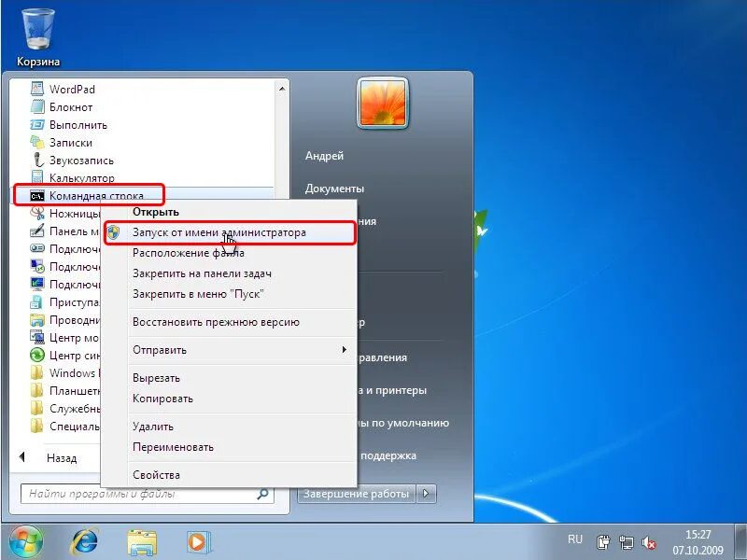The image size is (747, 560).
Task: Click the Панель м... pen input icon
Action: pos(36,231)
